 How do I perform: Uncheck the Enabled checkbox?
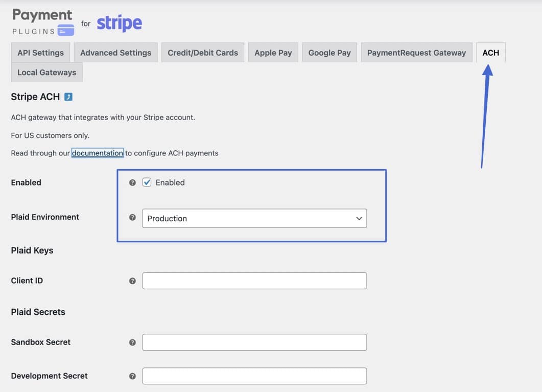tap(147, 182)
